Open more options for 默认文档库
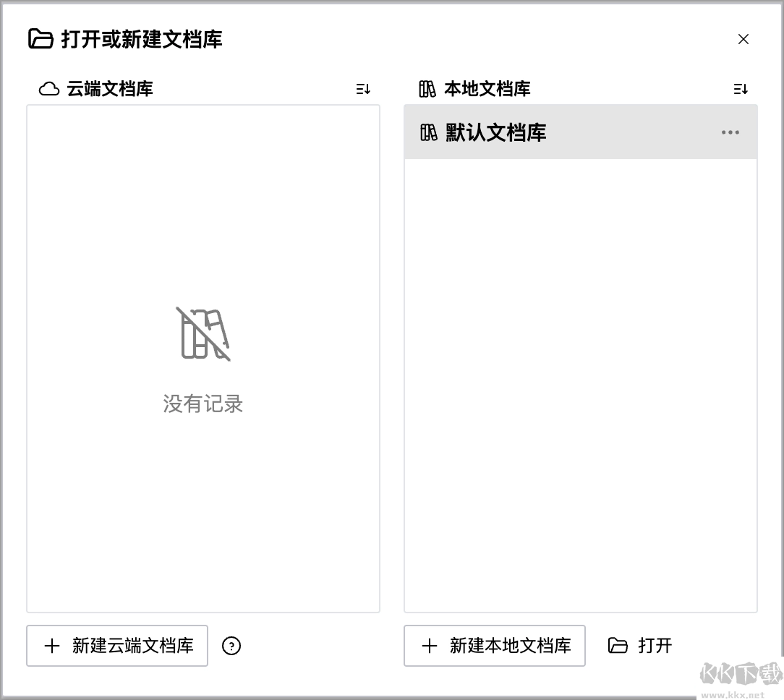Screen dimensions: 784x700 pyautogui.click(x=730, y=132)
